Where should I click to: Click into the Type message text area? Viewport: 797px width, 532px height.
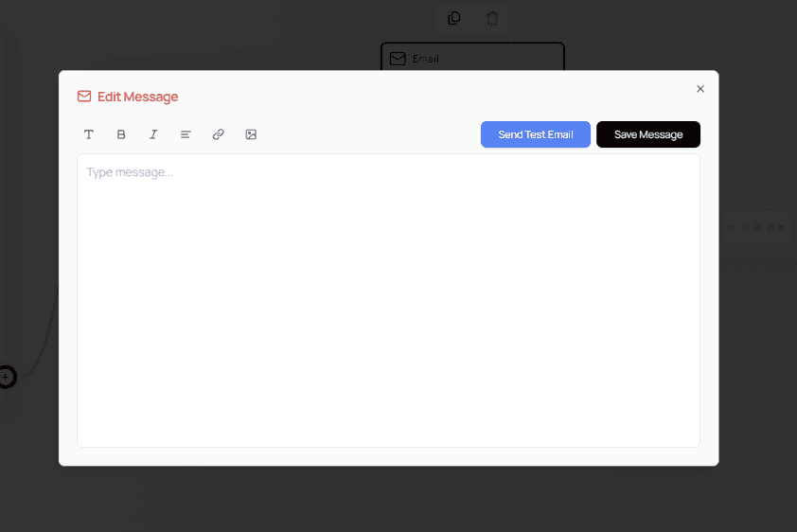(388, 301)
